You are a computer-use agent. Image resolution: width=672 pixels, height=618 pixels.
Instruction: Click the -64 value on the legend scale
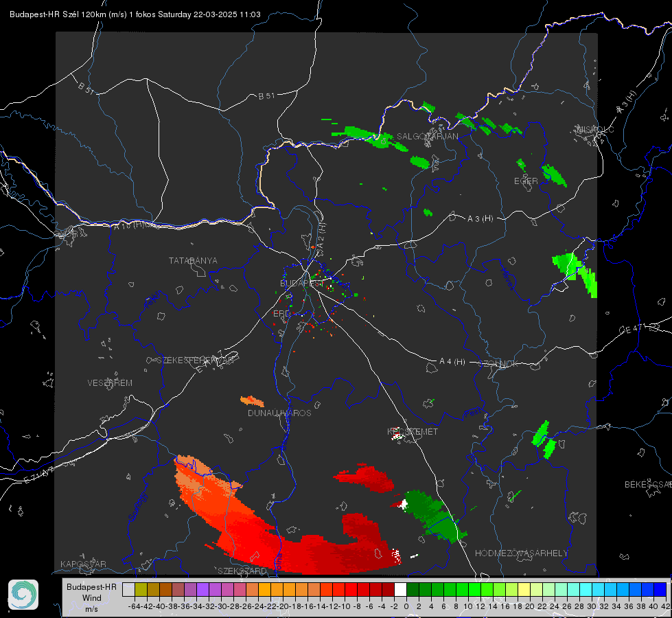(x=134, y=606)
